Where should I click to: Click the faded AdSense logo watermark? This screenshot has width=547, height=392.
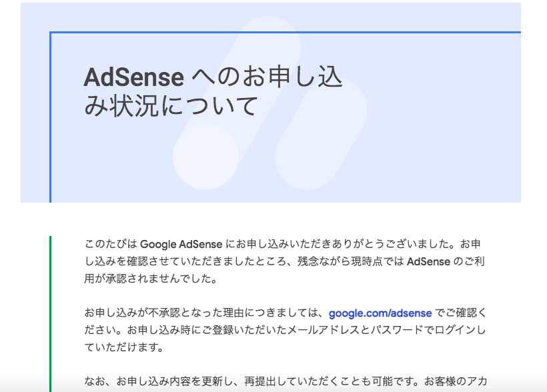(270, 103)
